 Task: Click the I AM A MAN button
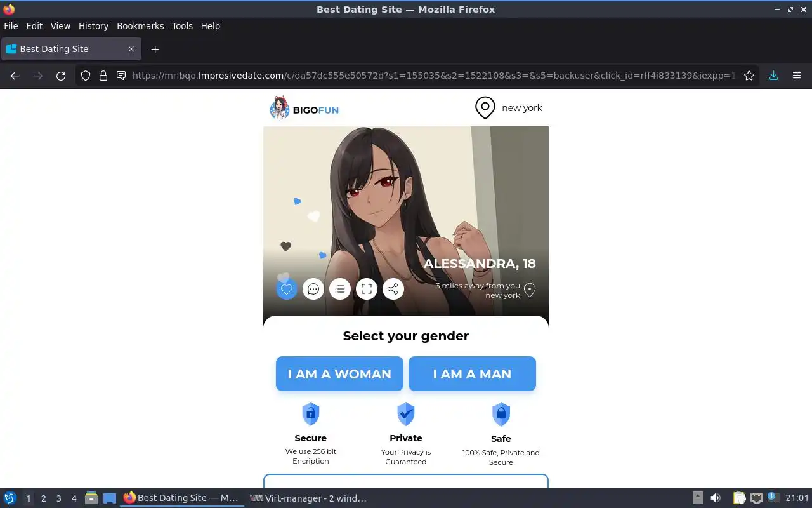472,374
